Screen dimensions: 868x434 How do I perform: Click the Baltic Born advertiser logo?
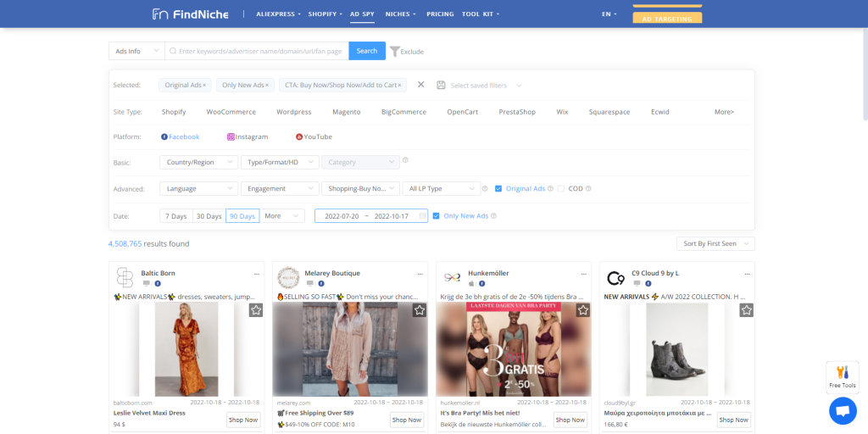(x=125, y=277)
